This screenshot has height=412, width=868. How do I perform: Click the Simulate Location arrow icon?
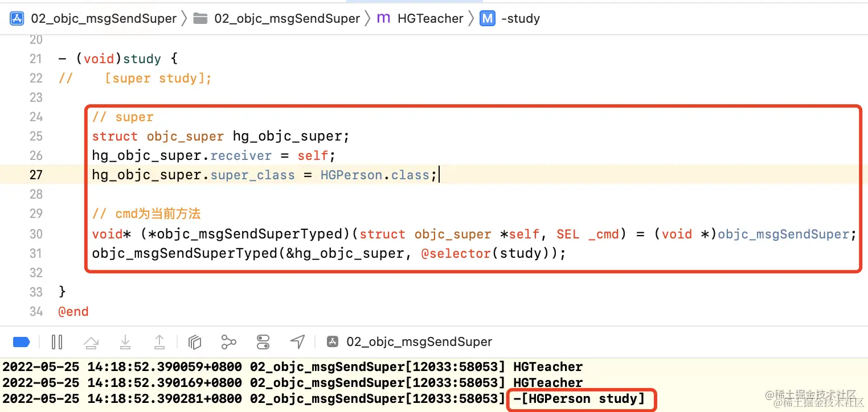pos(297,341)
